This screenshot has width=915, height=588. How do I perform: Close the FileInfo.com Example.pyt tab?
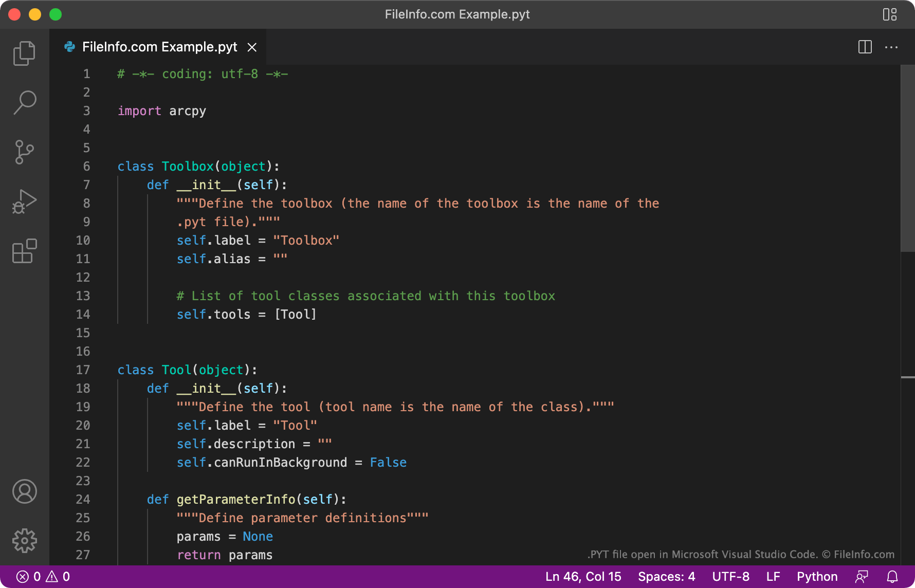click(252, 47)
